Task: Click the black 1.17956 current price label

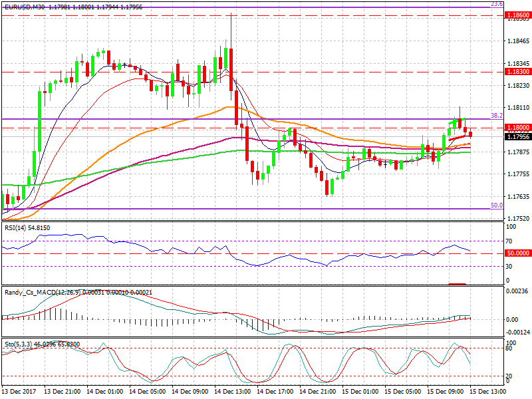Action: [x=518, y=137]
